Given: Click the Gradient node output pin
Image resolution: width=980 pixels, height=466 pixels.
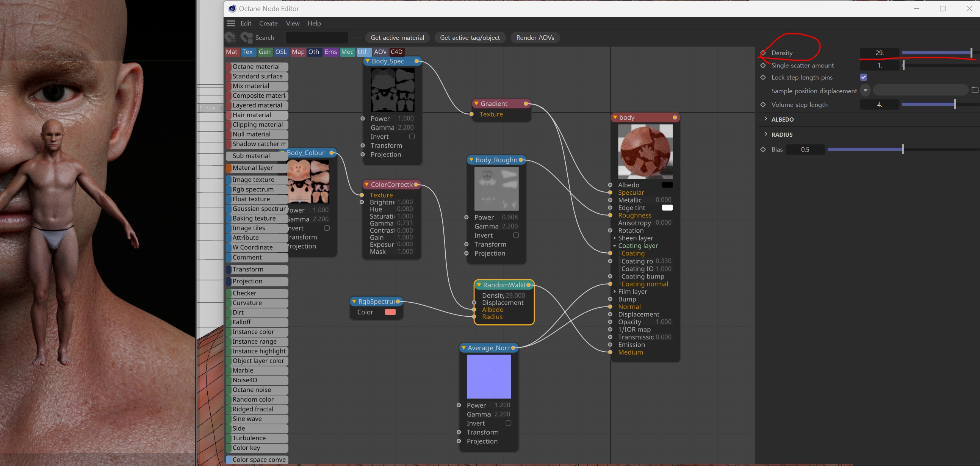Looking at the screenshot, I should click(x=526, y=103).
